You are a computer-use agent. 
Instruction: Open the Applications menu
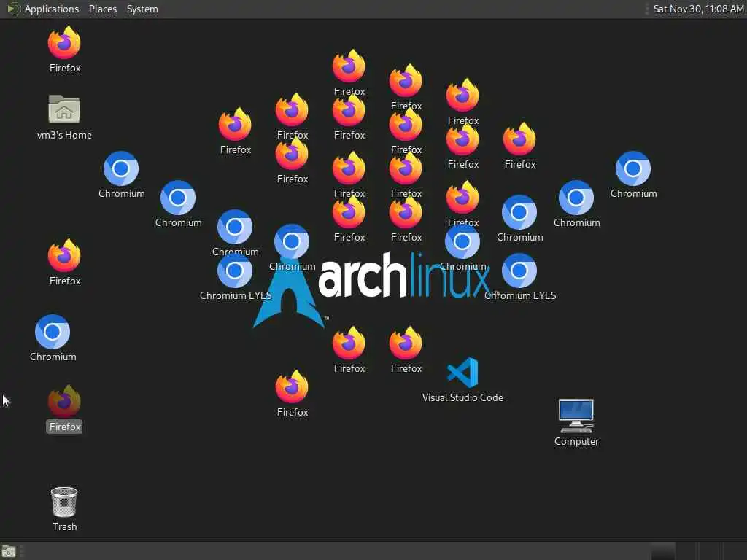[x=52, y=9]
